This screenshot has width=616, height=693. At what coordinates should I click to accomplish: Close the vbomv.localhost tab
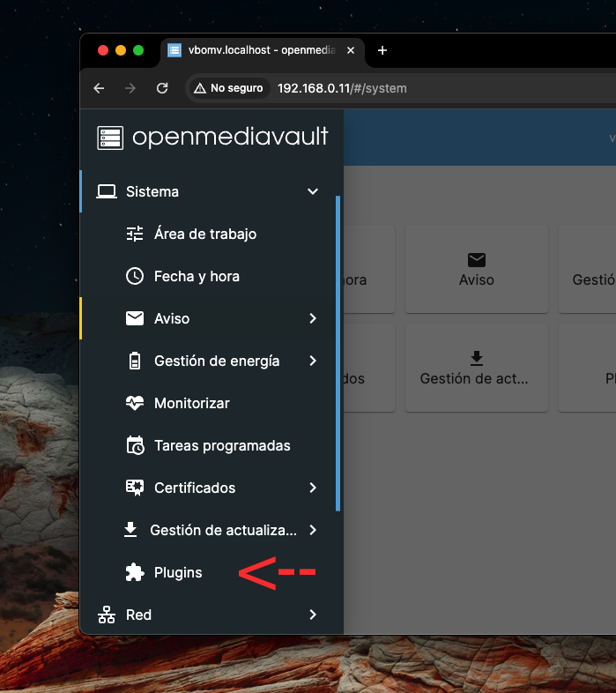point(351,50)
